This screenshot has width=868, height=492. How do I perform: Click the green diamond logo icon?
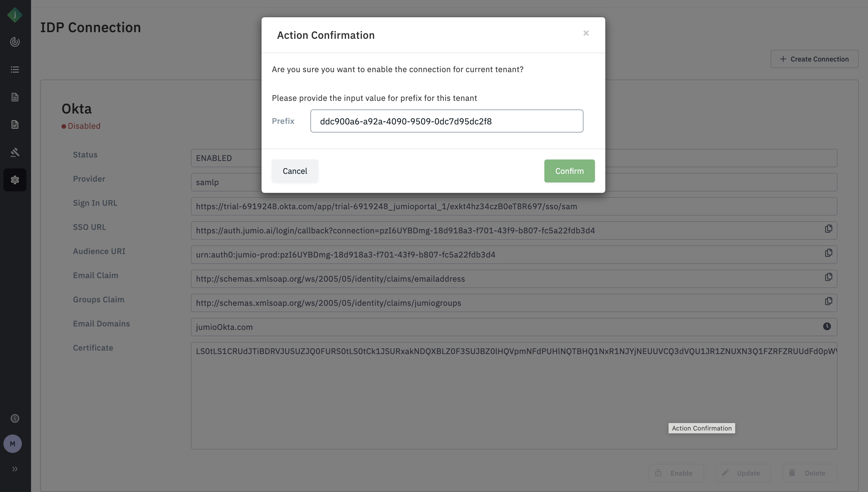(x=15, y=15)
